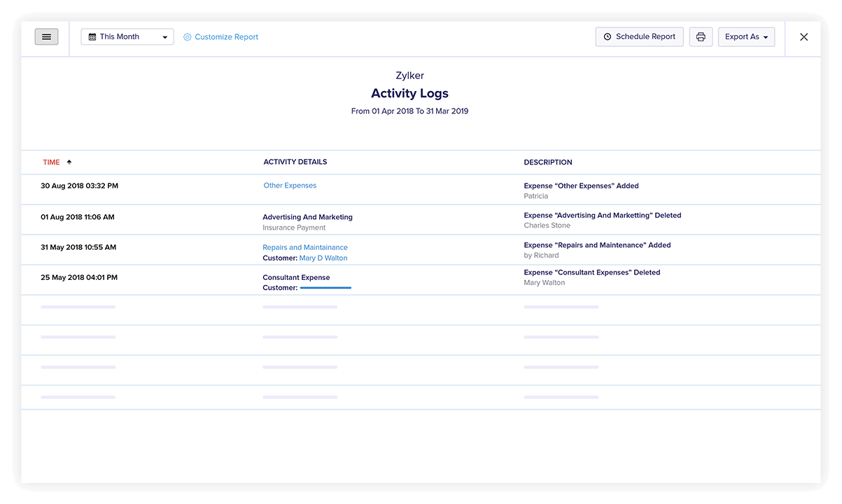Click the print icon in the toolbar
The width and height of the screenshot is (842, 504).
pos(701,36)
